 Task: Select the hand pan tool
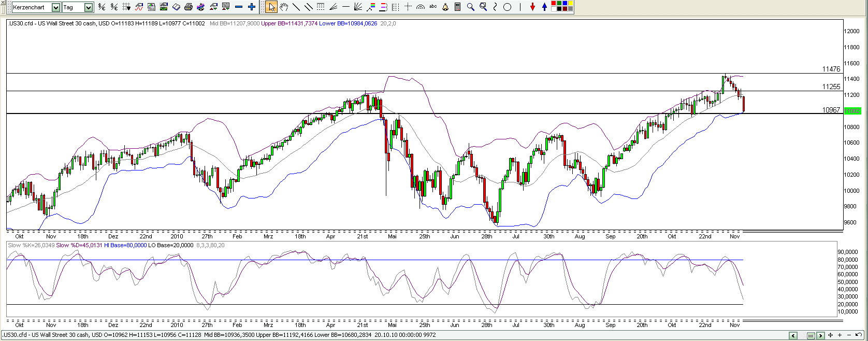284,7
